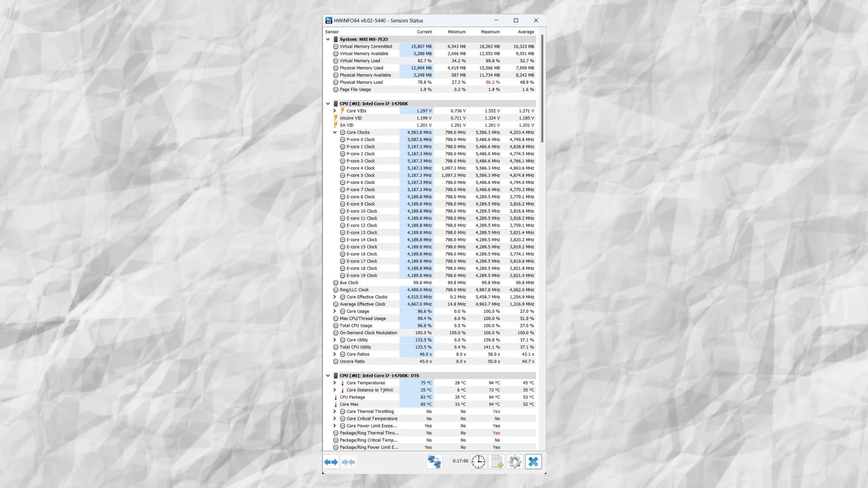Image resolution: width=868 pixels, height=488 pixels.
Task: Click the navigate left arrow icon
Action: pyautogui.click(x=328, y=461)
